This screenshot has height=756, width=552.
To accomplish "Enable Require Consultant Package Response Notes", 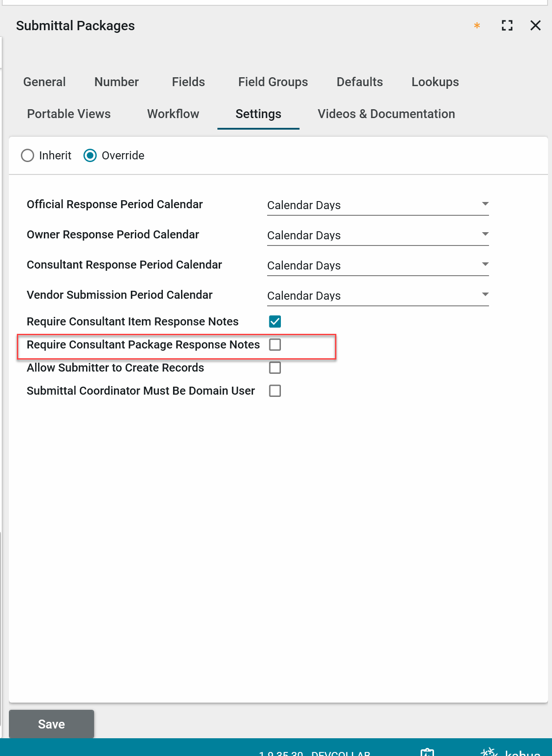I will 275,344.
